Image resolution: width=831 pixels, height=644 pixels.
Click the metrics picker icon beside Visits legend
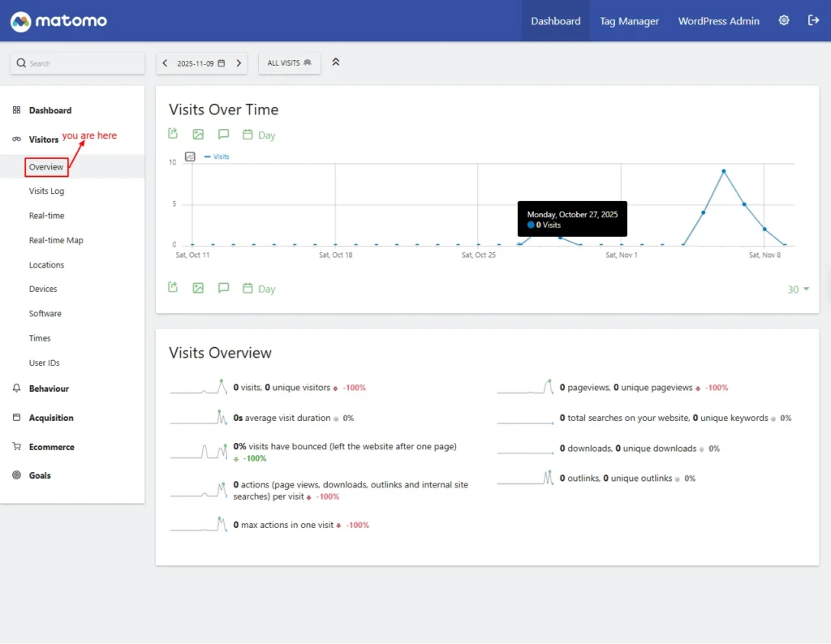pyautogui.click(x=191, y=157)
